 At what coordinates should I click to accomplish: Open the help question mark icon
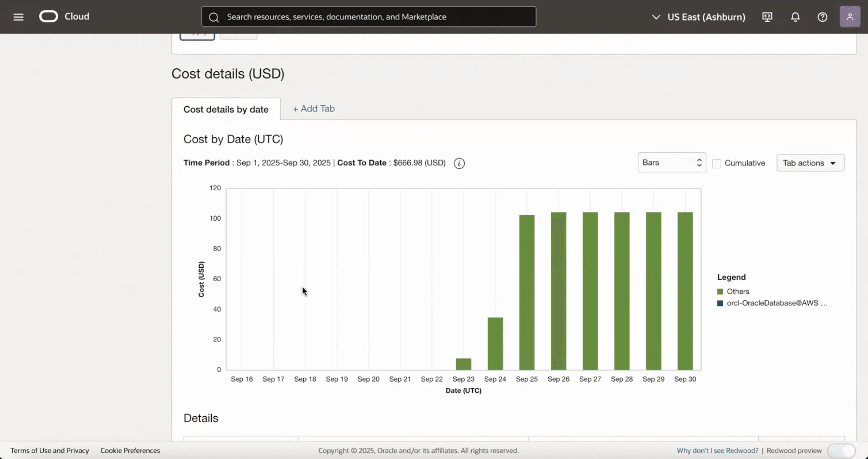coord(823,17)
